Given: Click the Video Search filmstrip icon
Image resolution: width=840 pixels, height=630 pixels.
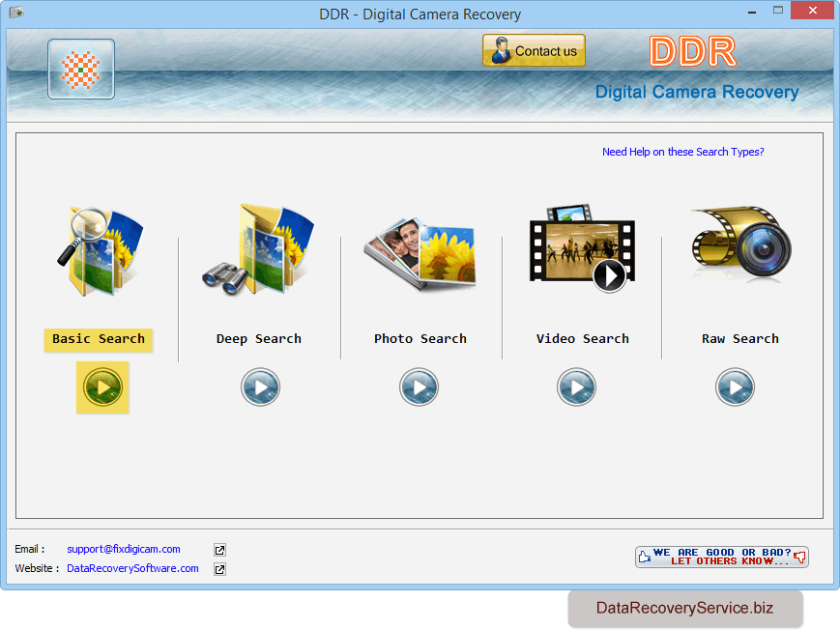Looking at the screenshot, I should (582, 248).
